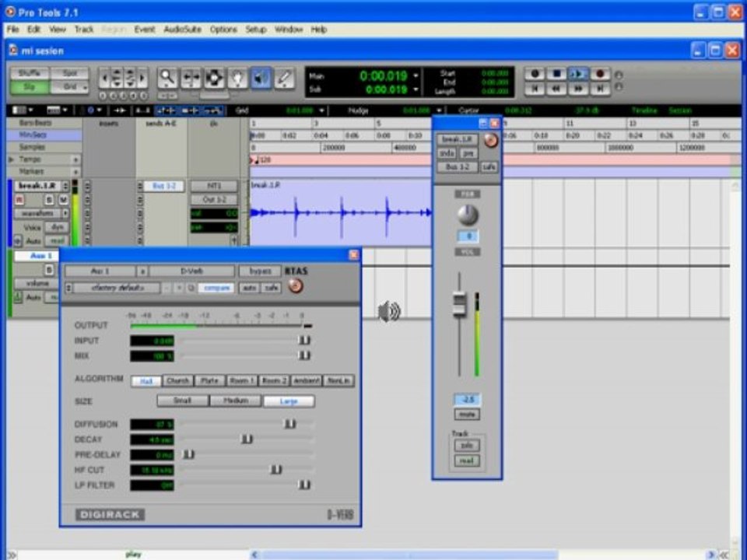Set reverb size to Small
The width and height of the screenshot is (747, 560).
coord(182,401)
